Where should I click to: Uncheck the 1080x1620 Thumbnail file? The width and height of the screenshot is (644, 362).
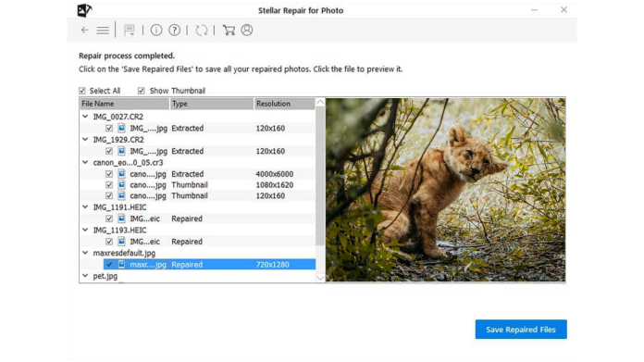point(109,185)
